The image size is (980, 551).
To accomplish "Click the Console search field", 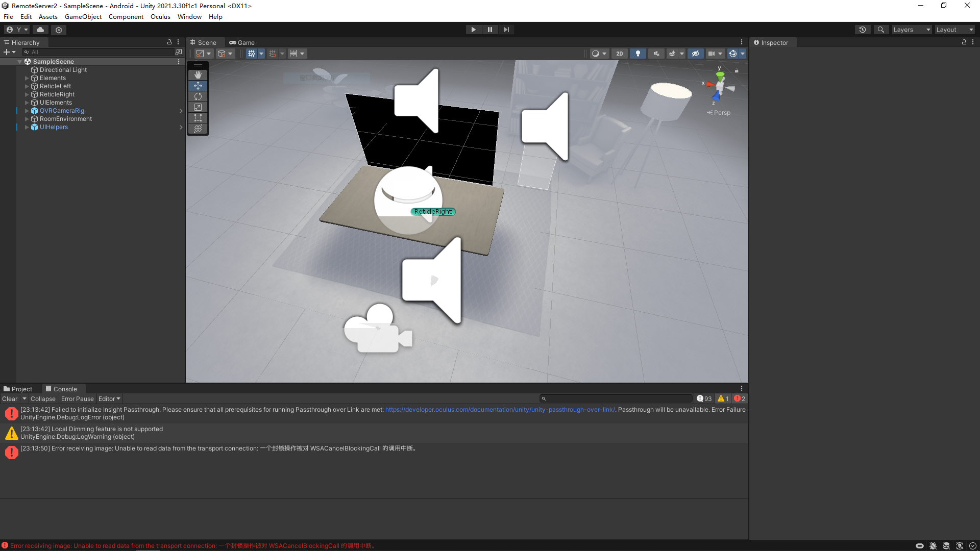I will (x=616, y=398).
